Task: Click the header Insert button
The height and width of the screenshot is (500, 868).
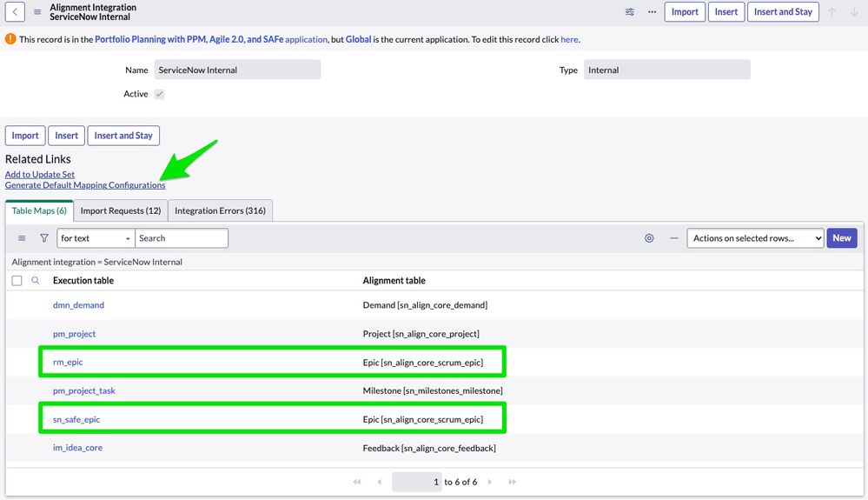Action: pyautogui.click(x=726, y=11)
